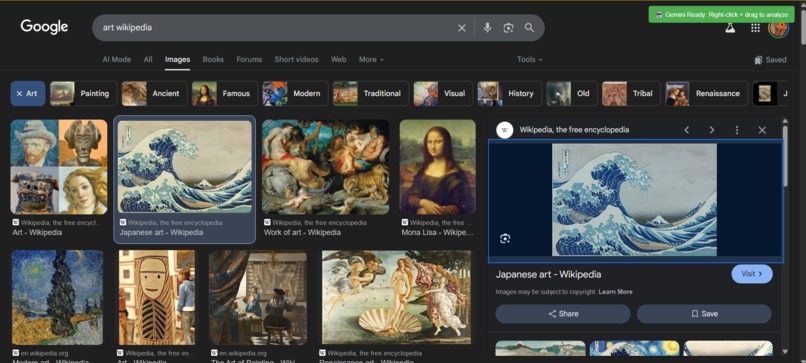The height and width of the screenshot is (363, 806).
Task: Open Saved items
Action: point(771,60)
